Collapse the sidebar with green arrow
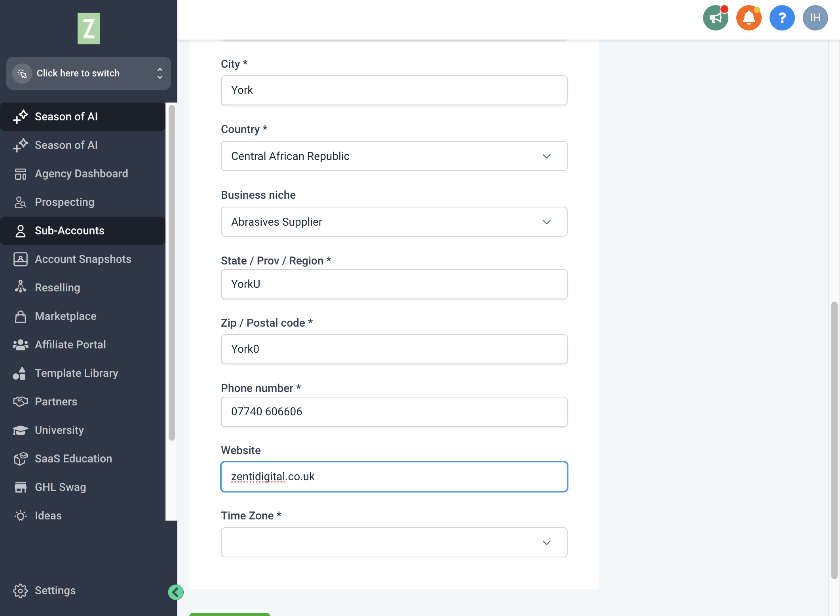The image size is (840, 616). click(x=175, y=592)
